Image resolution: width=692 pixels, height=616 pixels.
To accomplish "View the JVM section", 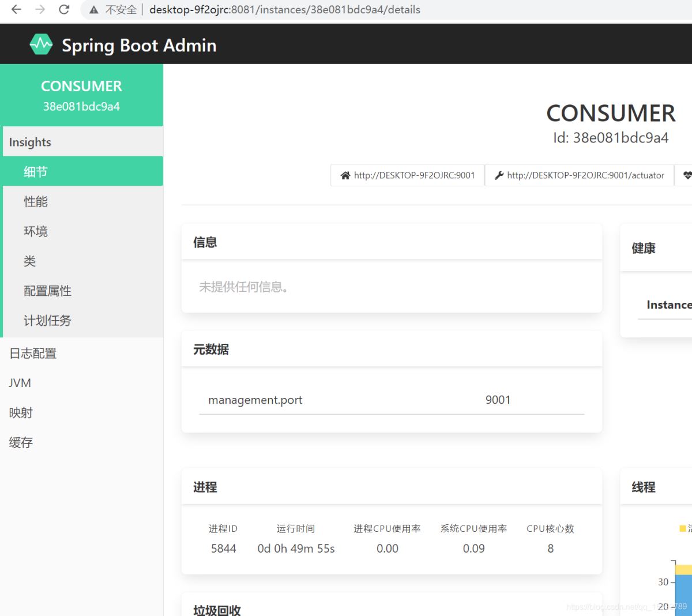I will coord(20,382).
